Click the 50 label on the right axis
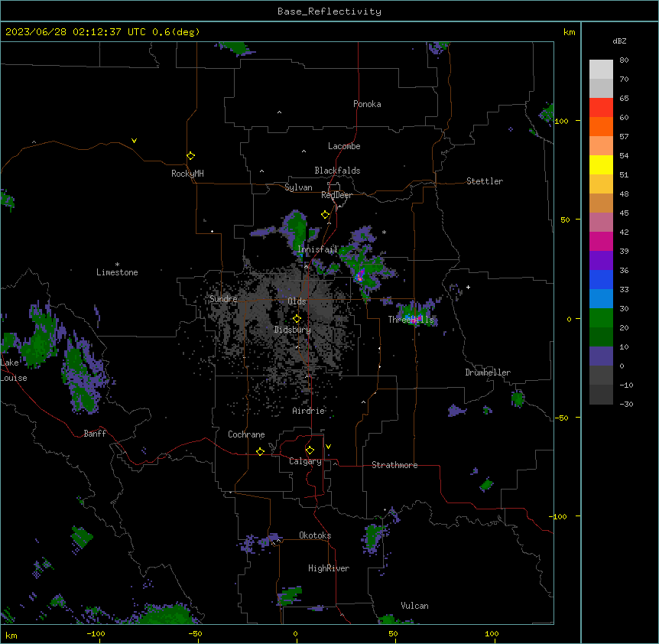The height and width of the screenshot is (644, 659). [565, 220]
